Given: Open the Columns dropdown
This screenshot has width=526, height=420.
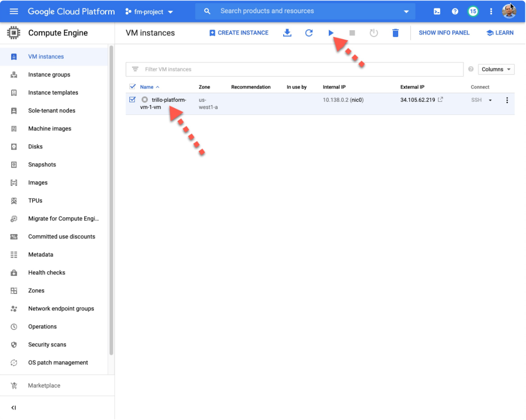Looking at the screenshot, I should point(496,69).
